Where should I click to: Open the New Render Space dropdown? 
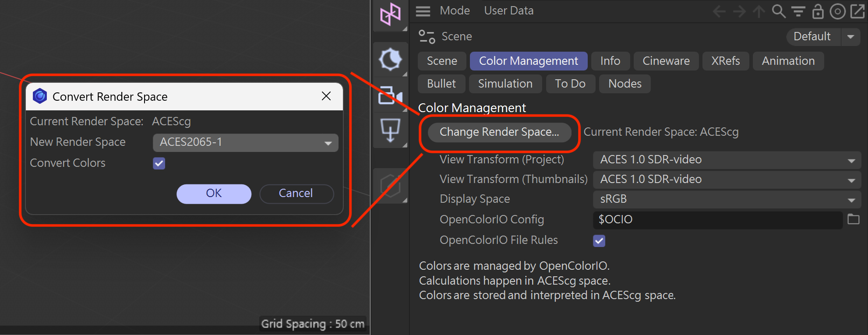245,143
